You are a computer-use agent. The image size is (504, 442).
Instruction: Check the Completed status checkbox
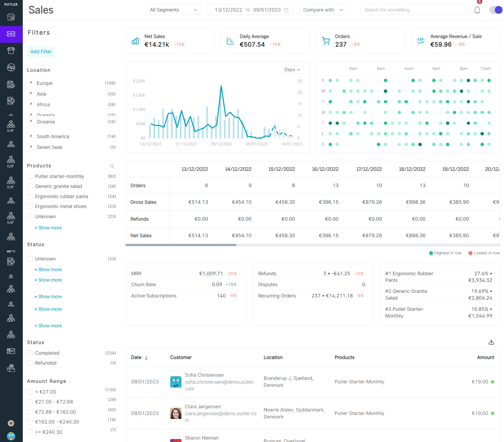pos(30,353)
